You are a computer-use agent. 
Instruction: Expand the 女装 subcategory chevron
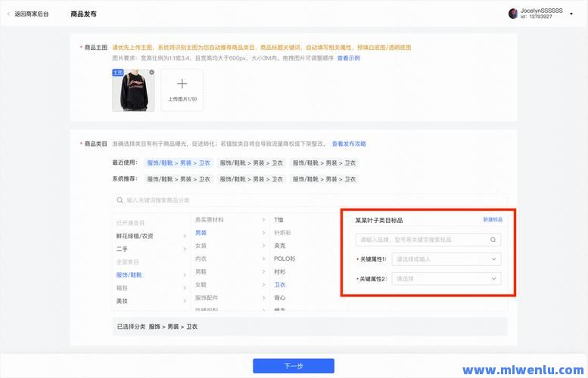point(263,246)
